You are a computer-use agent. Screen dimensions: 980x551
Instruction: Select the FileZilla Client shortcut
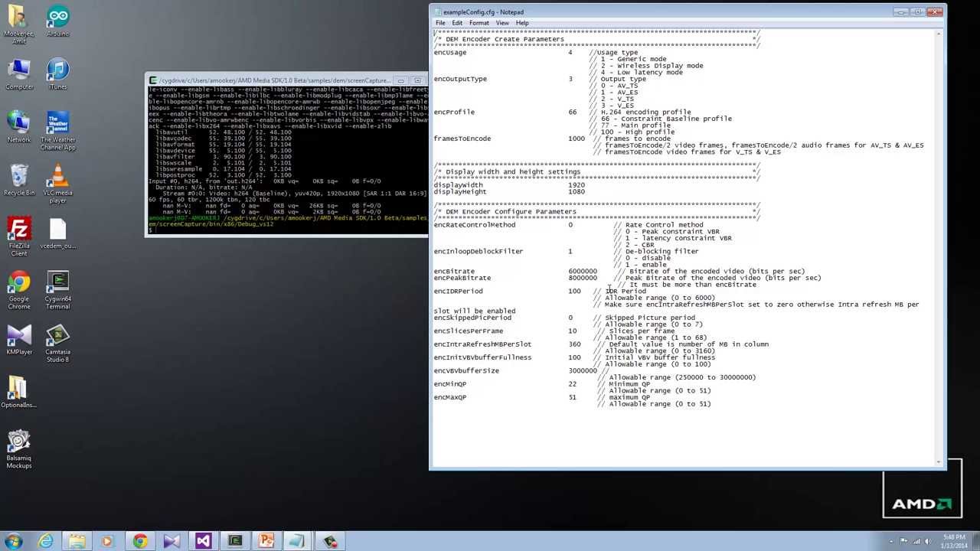click(x=19, y=238)
